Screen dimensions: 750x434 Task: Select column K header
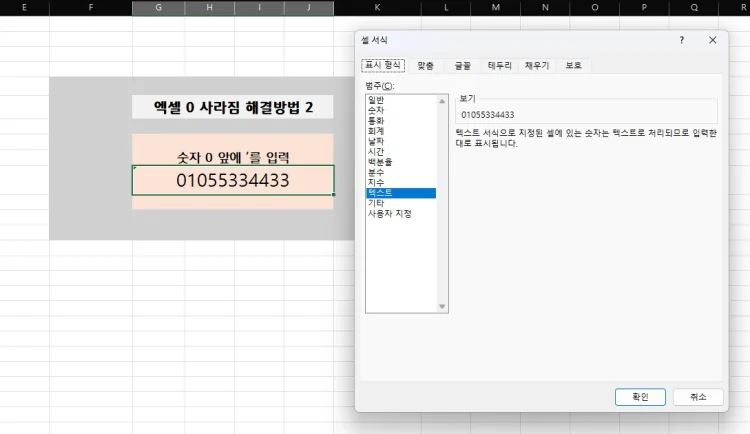(x=377, y=8)
